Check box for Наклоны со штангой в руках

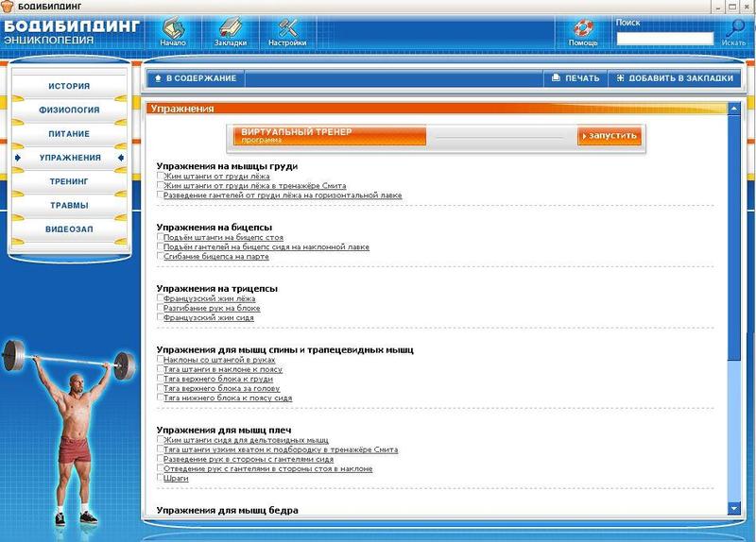(160, 359)
